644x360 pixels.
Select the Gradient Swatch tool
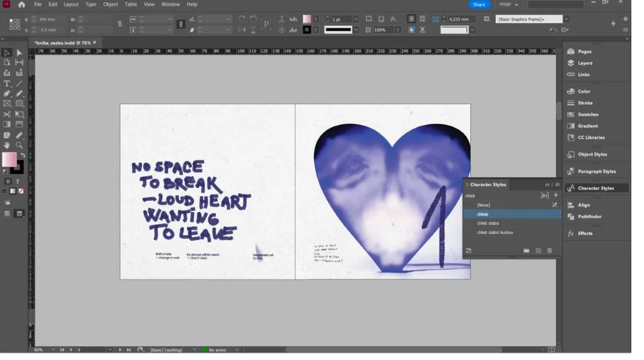pyautogui.click(x=7, y=124)
